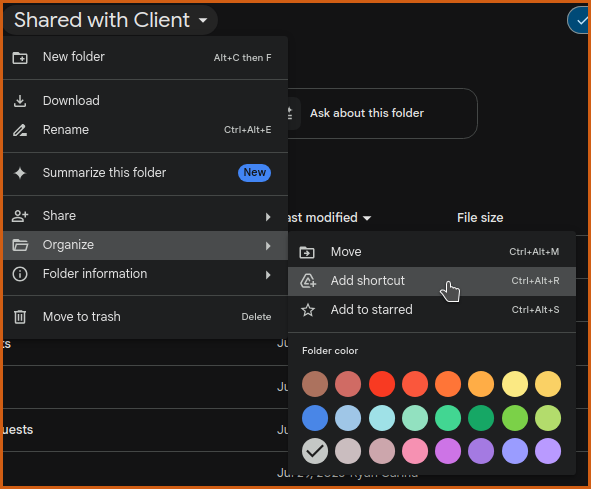Pick the magenta-purple swatch, fifth in bottom row
The image size is (591, 489).
[448, 451]
